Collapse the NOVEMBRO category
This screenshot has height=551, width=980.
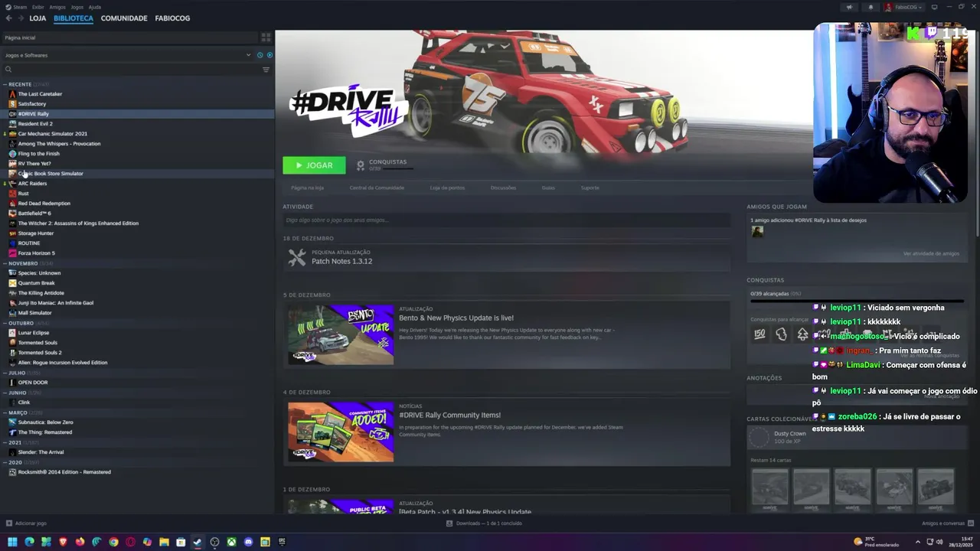pyautogui.click(x=5, y=263)
